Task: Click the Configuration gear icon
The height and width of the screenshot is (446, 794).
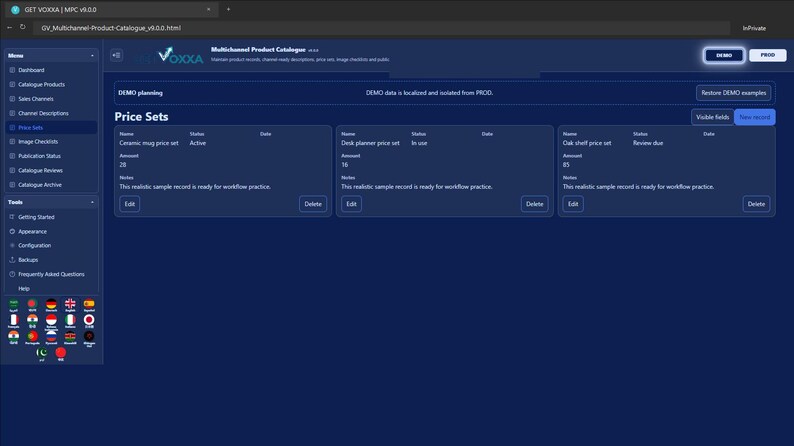Action: [x=12, y=246]
